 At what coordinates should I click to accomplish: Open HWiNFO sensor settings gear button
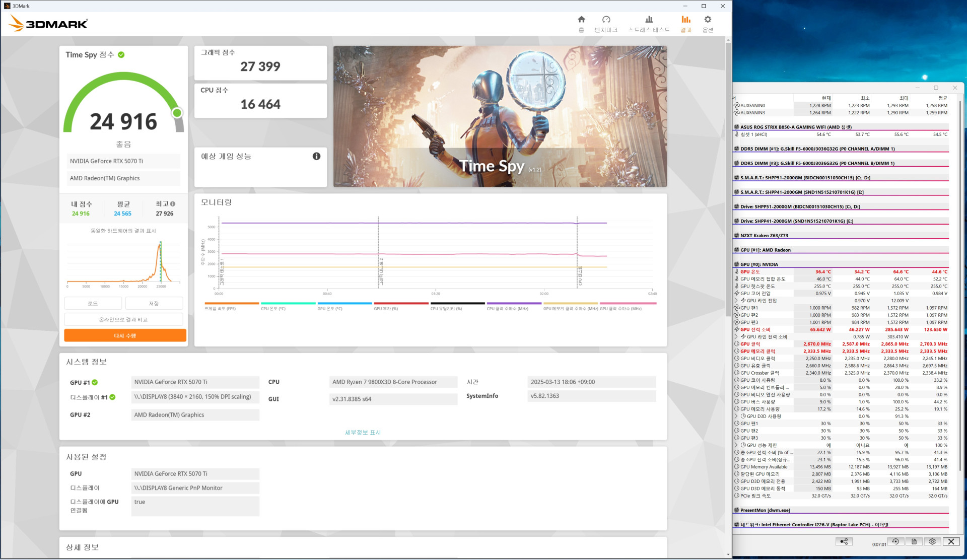932,541
